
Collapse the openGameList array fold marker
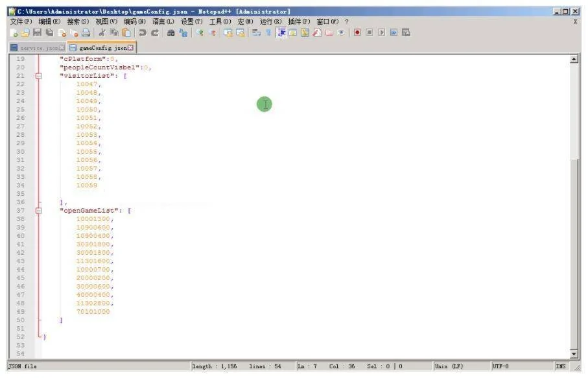pos(38,211)
